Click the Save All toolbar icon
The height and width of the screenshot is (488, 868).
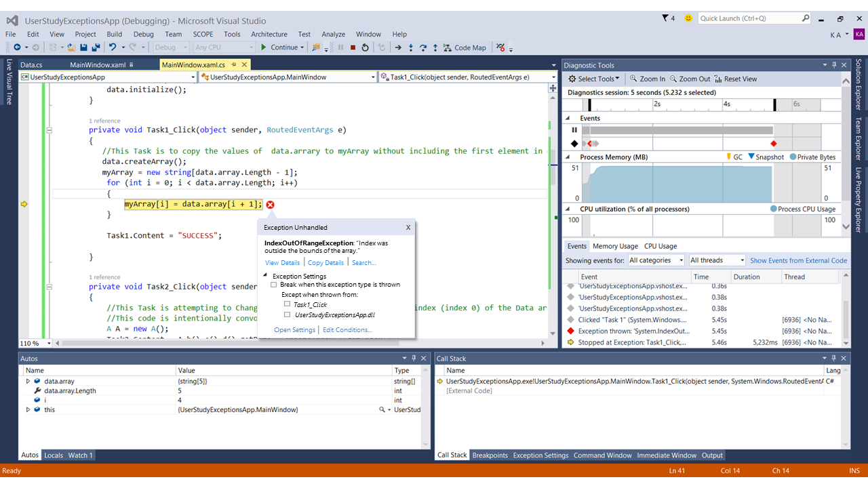(96, 47)
